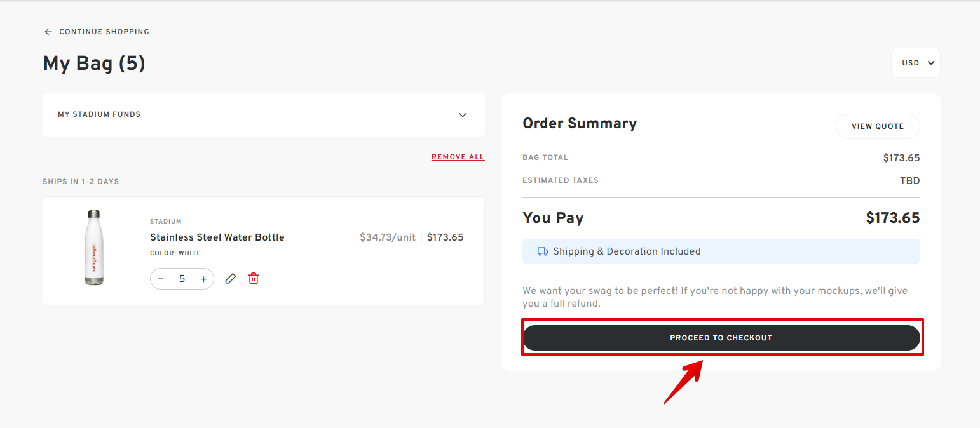Screen dimensions: 980x428
Task: Click the chevron in the USD selector
Action: pyautogui.click(x=931, y=63)
